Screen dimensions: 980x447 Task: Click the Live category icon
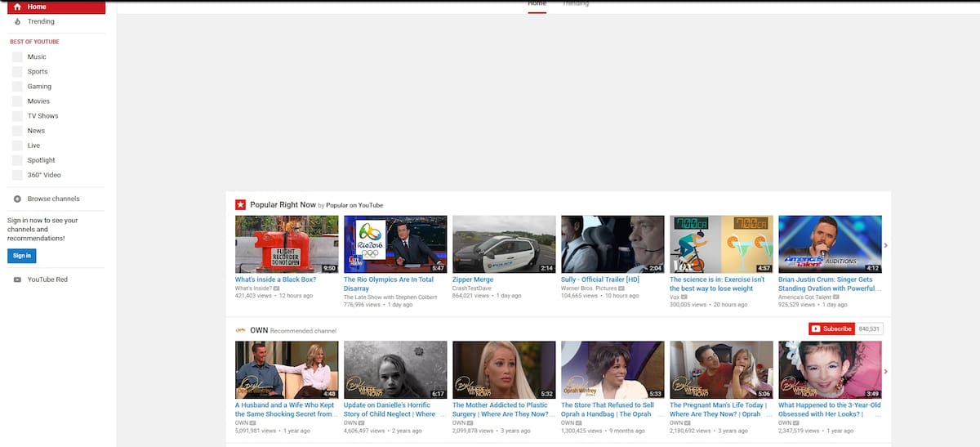coord(17,145)
